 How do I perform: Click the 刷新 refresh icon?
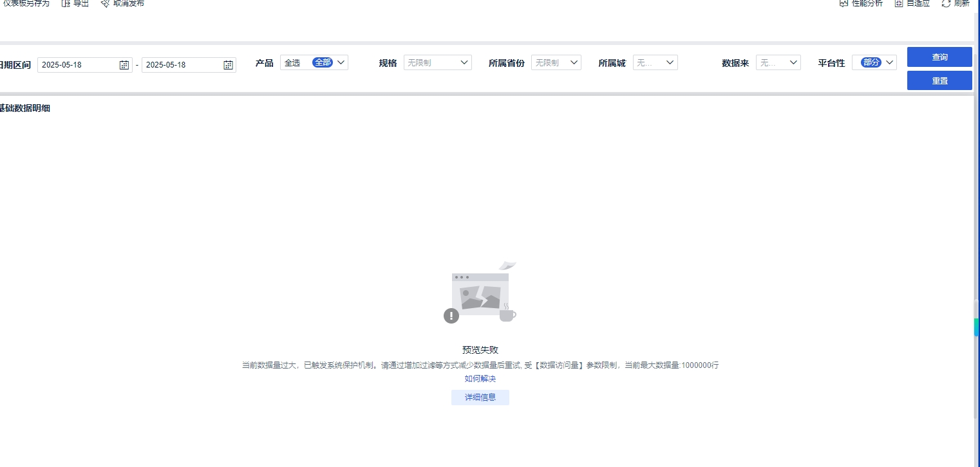click(946, 3)
